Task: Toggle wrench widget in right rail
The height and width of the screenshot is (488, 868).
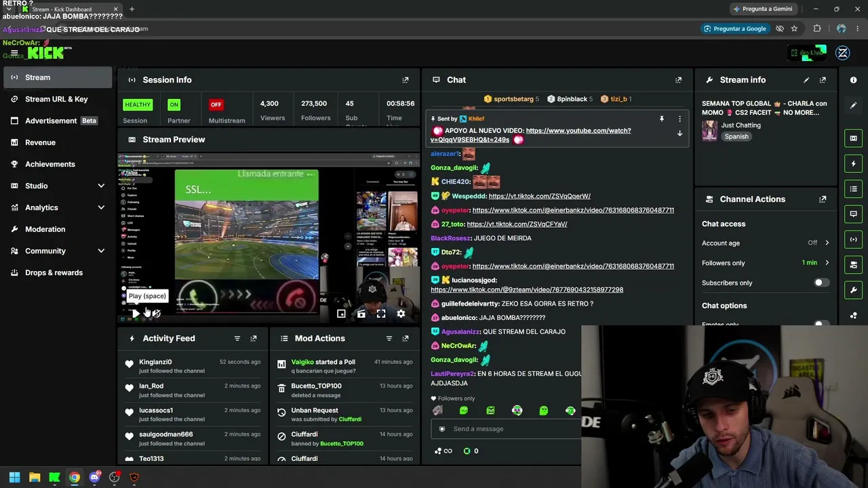Action: click(x=853, y=290)
